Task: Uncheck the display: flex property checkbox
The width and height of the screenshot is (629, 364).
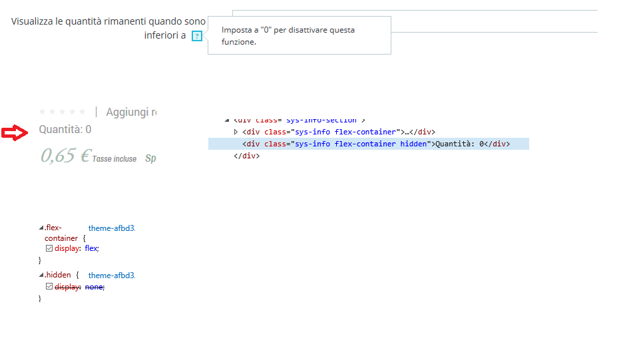Action: coord(49,248)
